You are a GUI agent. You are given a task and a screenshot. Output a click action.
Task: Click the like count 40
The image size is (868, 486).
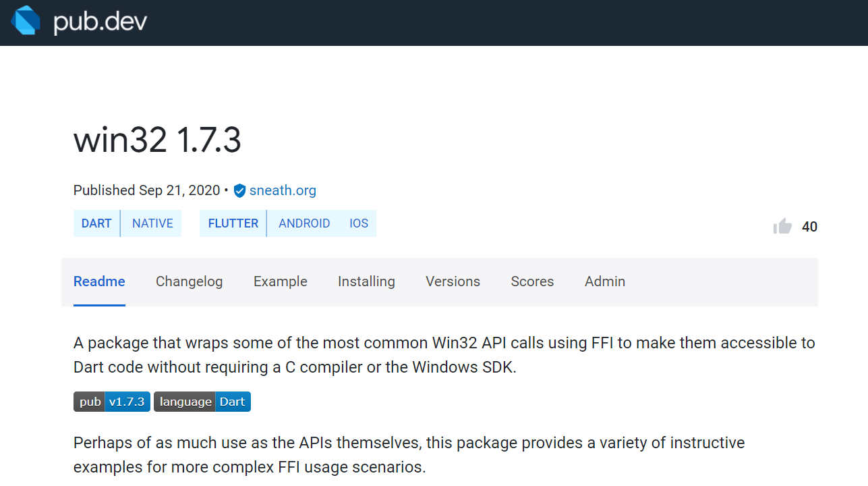[x=809, y=227]
